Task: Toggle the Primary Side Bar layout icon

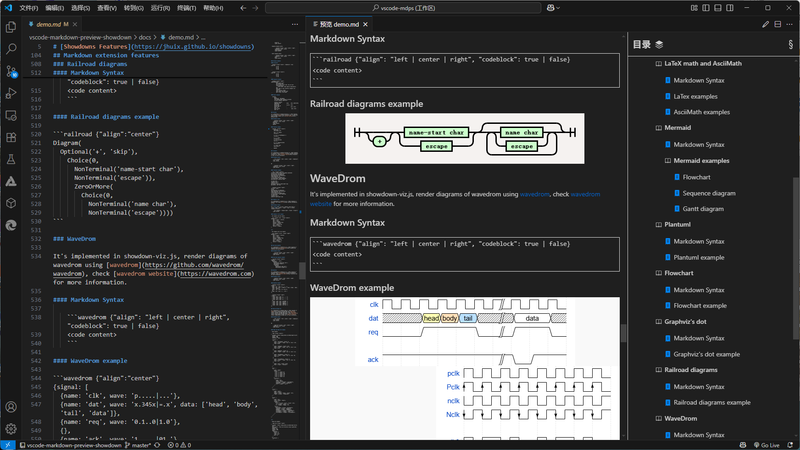Action: pyautogui.click(x=706, y=8)
